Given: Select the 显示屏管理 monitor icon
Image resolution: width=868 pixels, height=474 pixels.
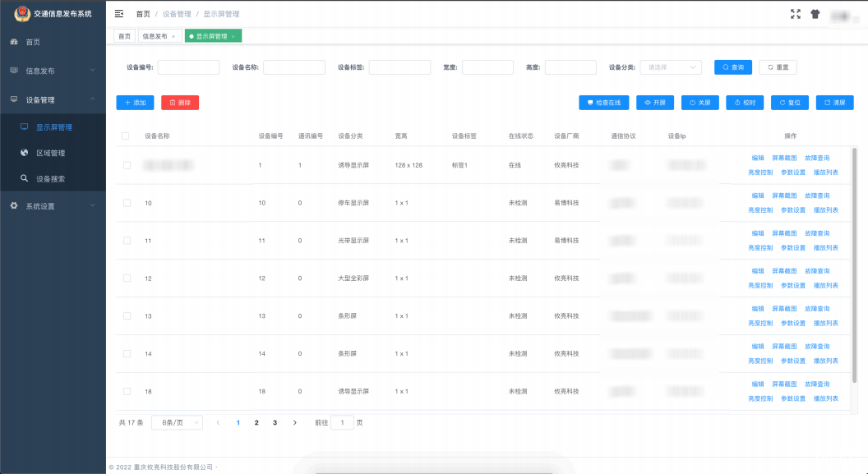Looking at the screenshot, I should [25, 127].
